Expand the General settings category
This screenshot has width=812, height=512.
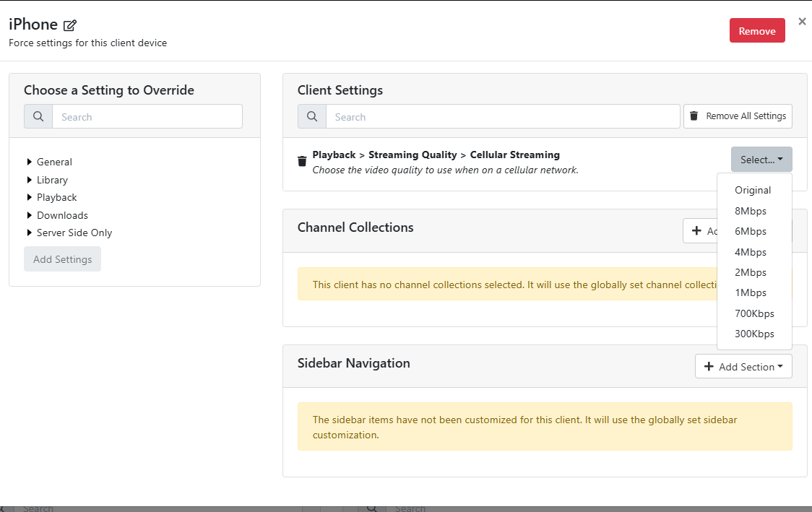[30, 162]
